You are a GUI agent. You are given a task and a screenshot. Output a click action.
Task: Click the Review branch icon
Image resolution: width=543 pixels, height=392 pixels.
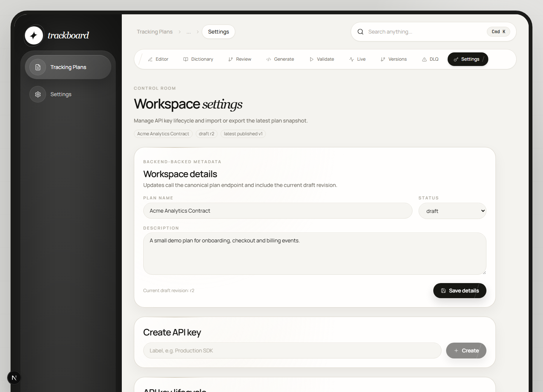tap(231, 59)
